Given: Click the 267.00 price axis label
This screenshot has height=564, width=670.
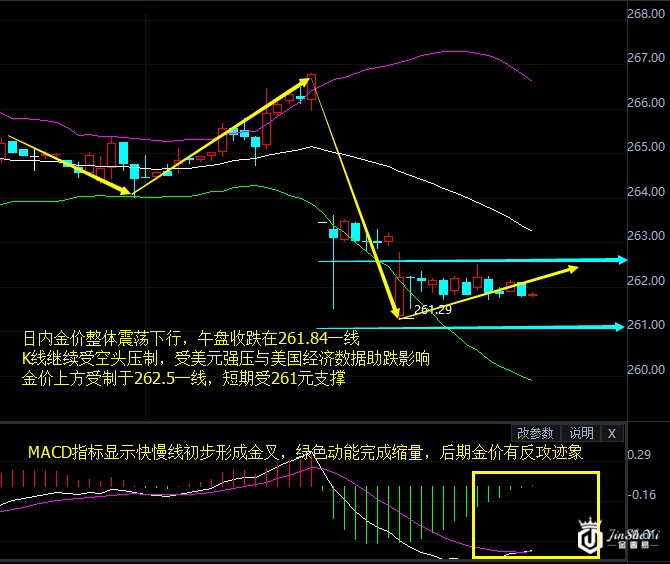Looking at the screenshot, I should [646, 57].
